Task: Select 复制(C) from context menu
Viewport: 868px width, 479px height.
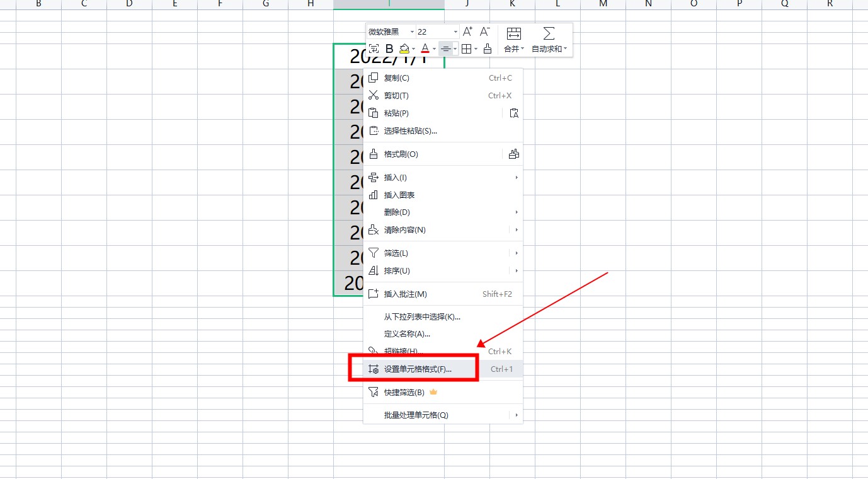Action: [x=396, y=78]
